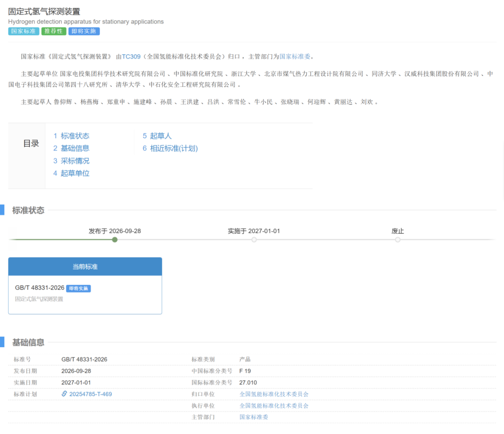Screen dimensions: 504x434
Task: Open 全国氢能标准化技术委员会 in the 执行单位 row
Action: click(274, 406)
